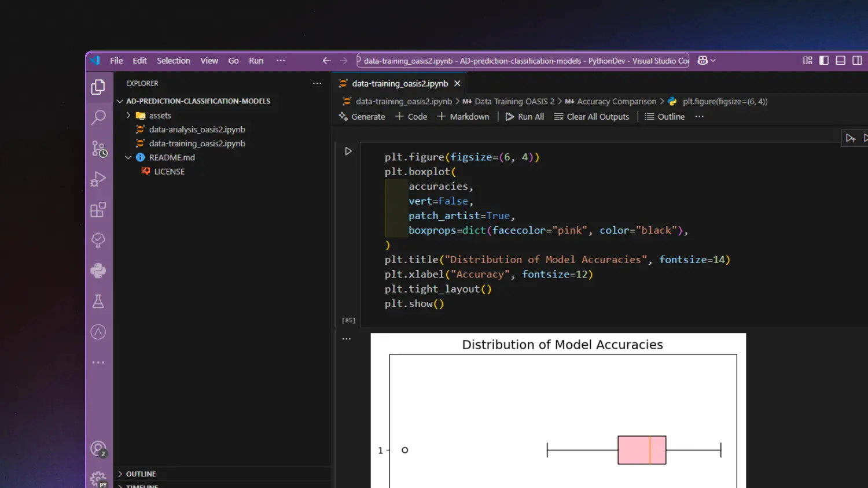This screenshot has width=868, height=488.
Task: Open the Copilot dropdown chevron
Action: [713, 60]
